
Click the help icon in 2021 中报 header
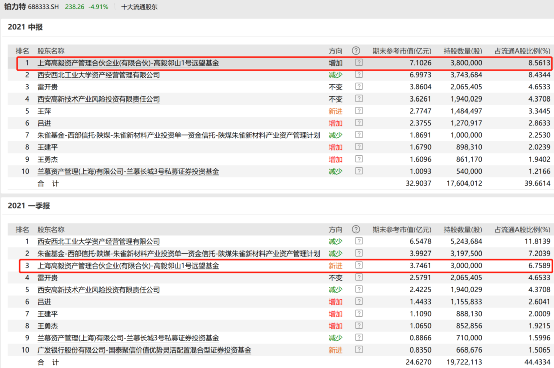[x=356, y=51]
